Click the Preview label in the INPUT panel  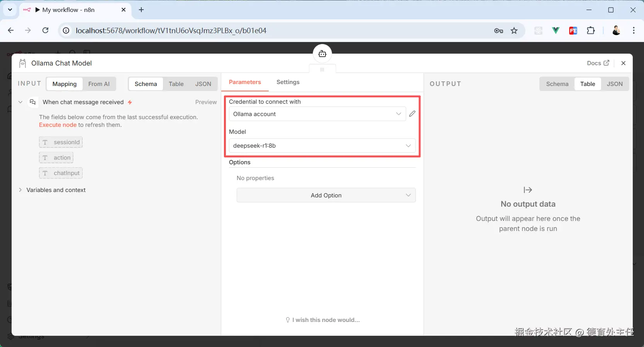click(206, 102)
